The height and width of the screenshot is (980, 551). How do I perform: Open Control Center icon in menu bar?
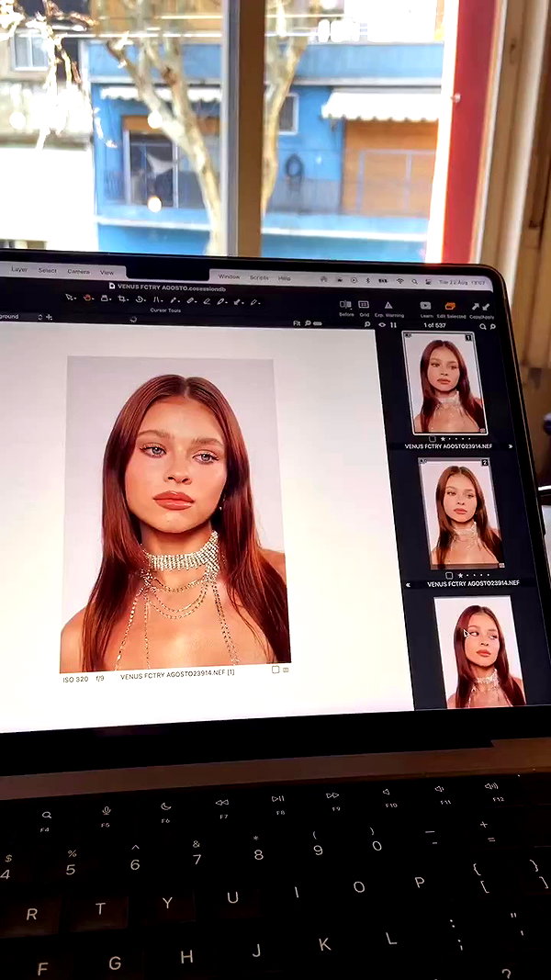[x=431, y=282]
